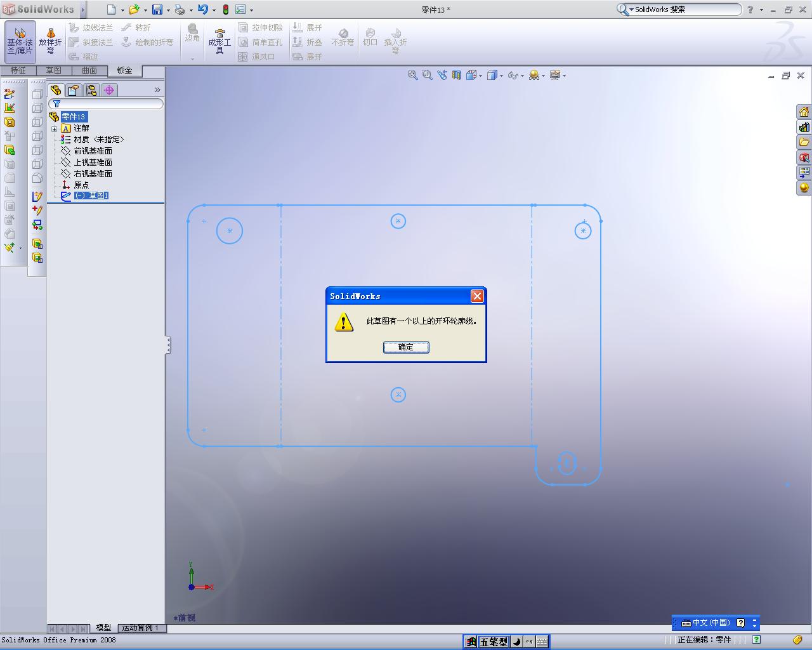Screen dimensions: 812x650
Task: Click the 五笔型 input method indicator
Action: [494, 642]
